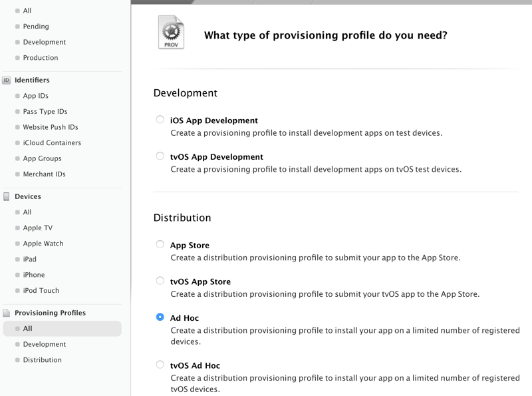Show Development provisioning profiles
This screenshot has height=396, width=532.
(45, 344)
